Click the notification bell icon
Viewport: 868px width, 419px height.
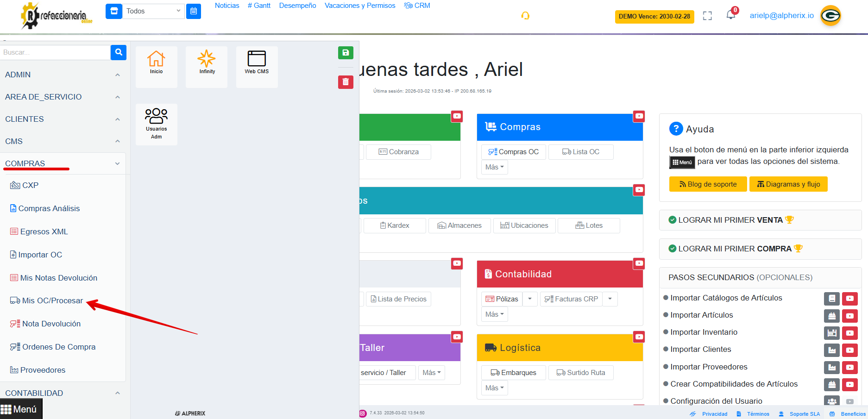point(730,15)
